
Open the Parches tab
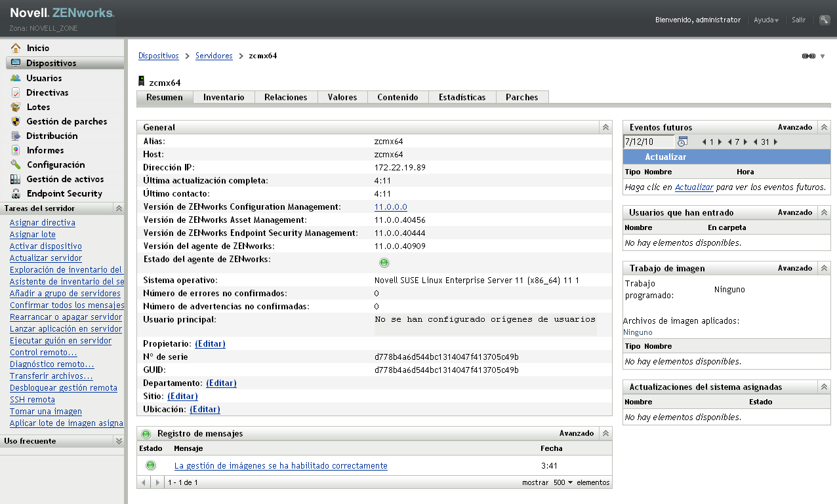click(521, 97)
